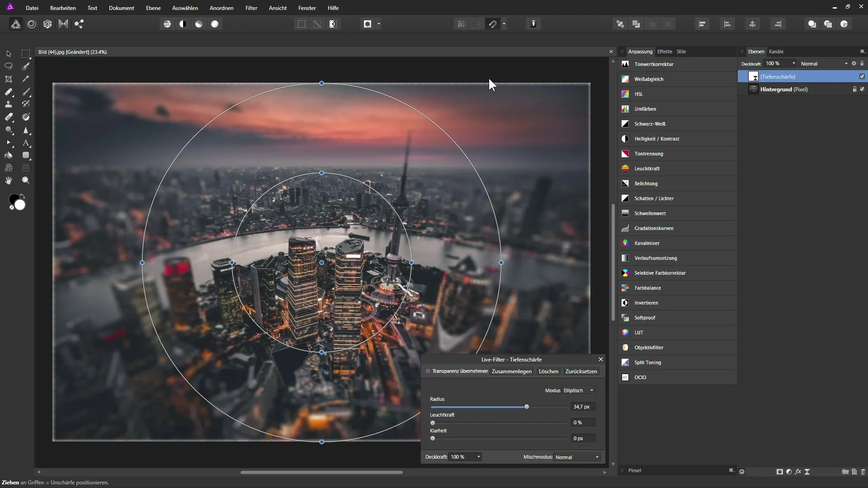Open Deckkraft opacity dropdown in Layers panel
The height and width of the screenshot is (488, 868).
point(780,64)
